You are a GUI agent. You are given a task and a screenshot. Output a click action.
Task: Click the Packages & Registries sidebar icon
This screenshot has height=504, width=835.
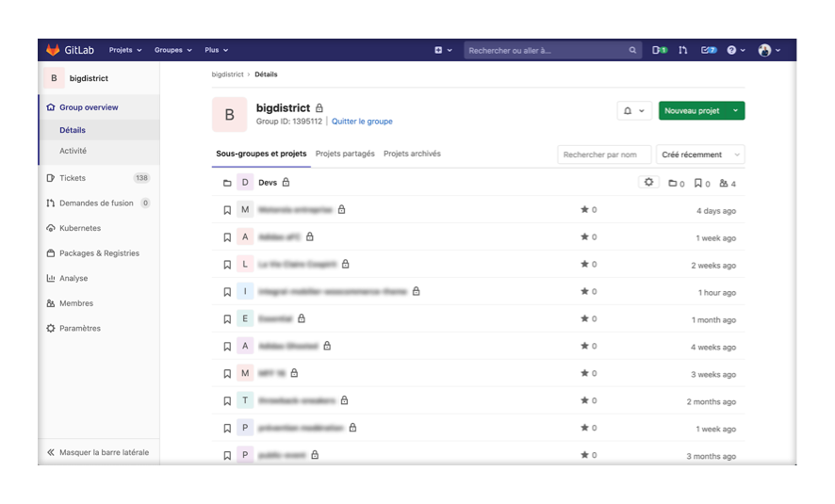(51, 253)
